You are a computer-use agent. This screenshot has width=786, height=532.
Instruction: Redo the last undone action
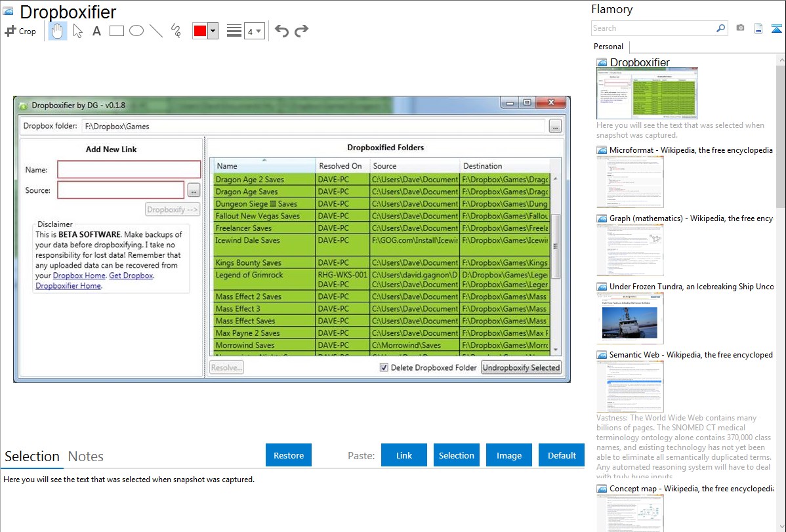click(x=301, y=31)
